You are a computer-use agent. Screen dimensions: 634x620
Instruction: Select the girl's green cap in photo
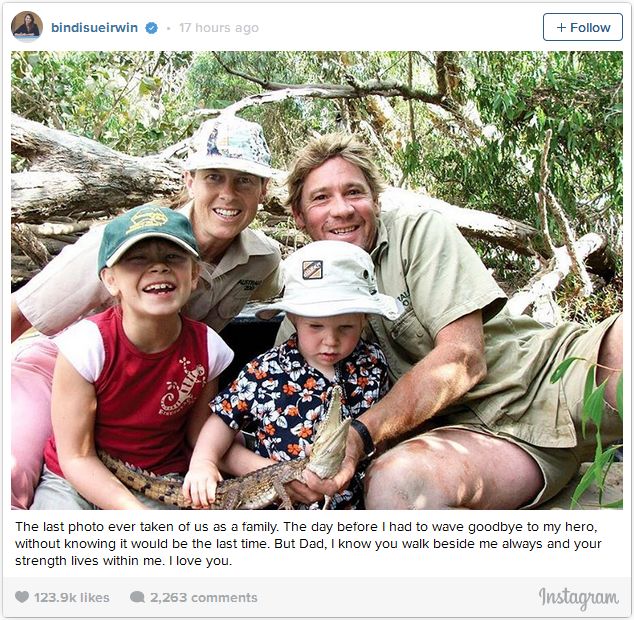(147, 237)
